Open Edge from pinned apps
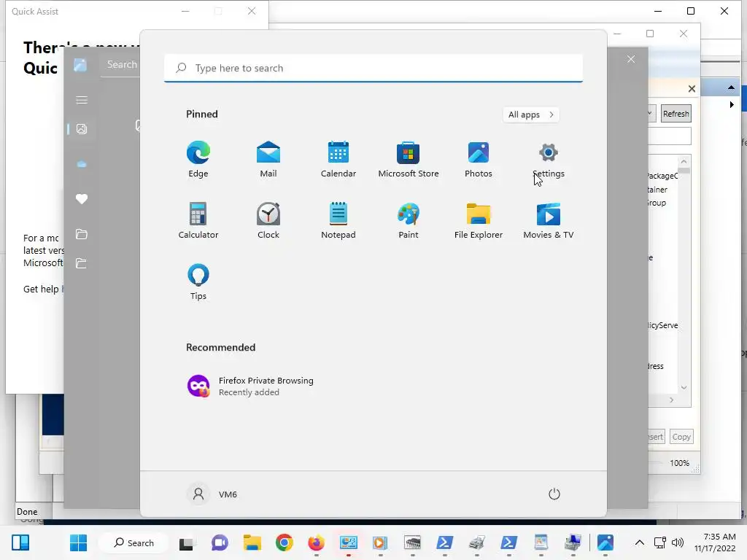The width and height of the screenshot is (747, 560). (198, 159)
